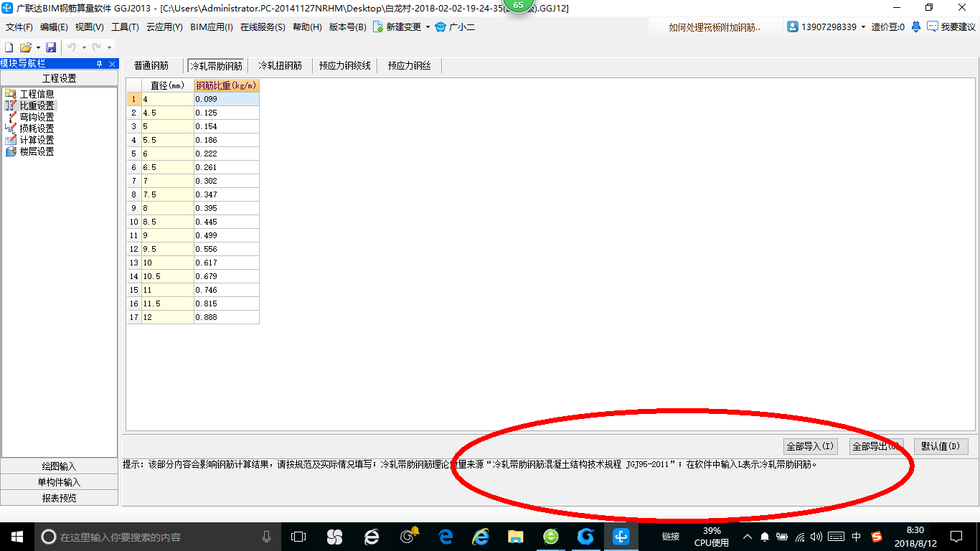
Task: Open the Action Center notification icon
Action: pyautogui.click(x=956, y=537)
